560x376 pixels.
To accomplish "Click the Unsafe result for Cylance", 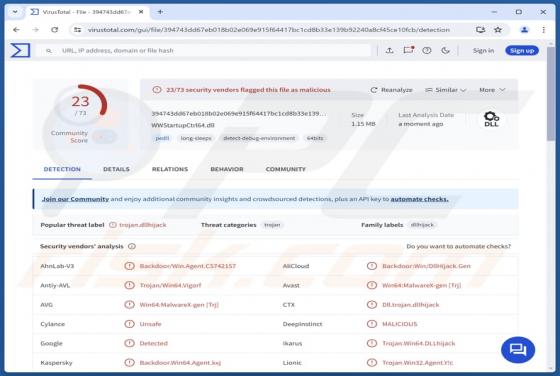I will (150, 324).
